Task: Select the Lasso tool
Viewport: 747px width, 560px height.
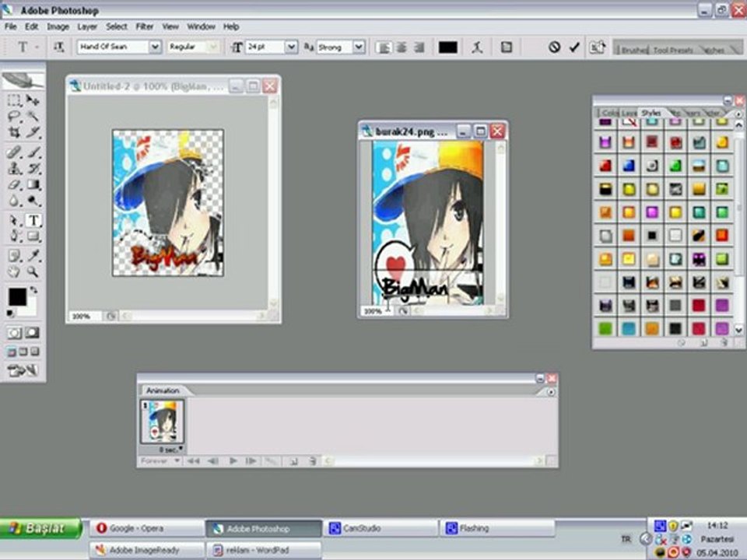Action: tap(14, 116)
